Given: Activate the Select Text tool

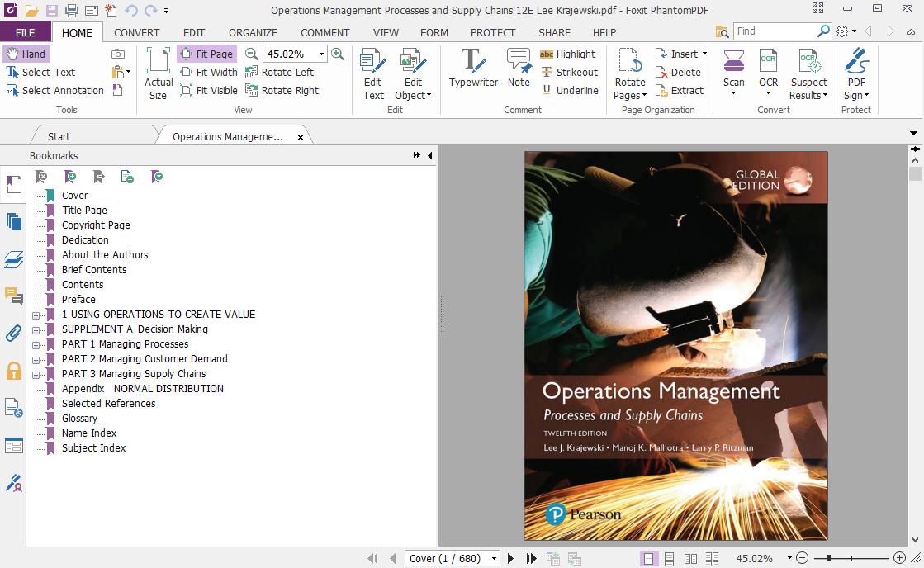Looking at the screenshot, I should (x=40, y=72).
